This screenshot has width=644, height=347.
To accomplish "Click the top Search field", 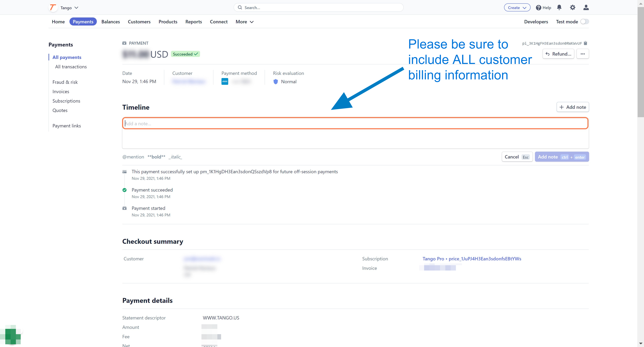I will coord(319,8).
